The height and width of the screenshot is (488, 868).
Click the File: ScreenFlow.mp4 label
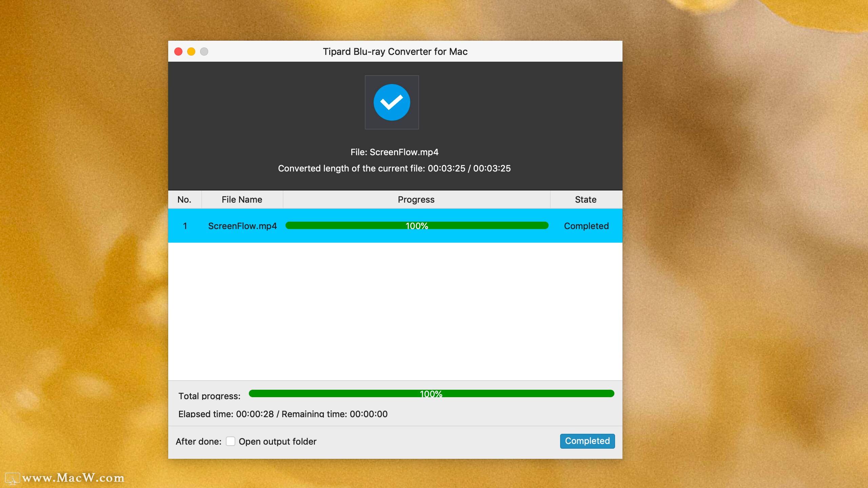tap(394, 152)
